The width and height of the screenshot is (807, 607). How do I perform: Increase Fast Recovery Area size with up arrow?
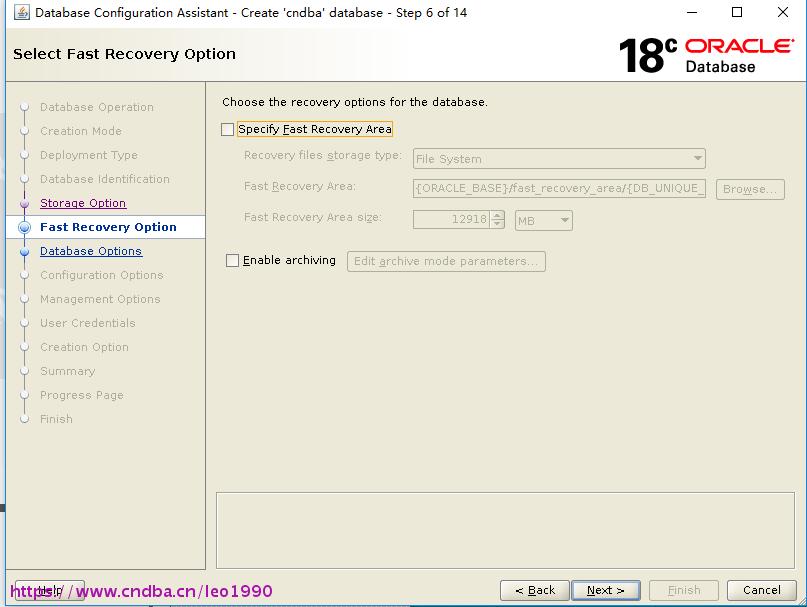coord(497,215)
